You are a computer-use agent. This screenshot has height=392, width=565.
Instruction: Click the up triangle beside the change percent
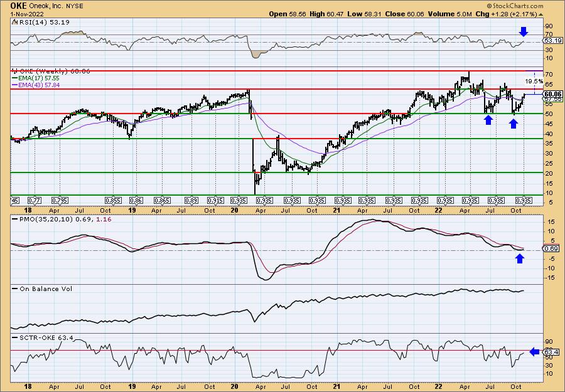[541, 14]
